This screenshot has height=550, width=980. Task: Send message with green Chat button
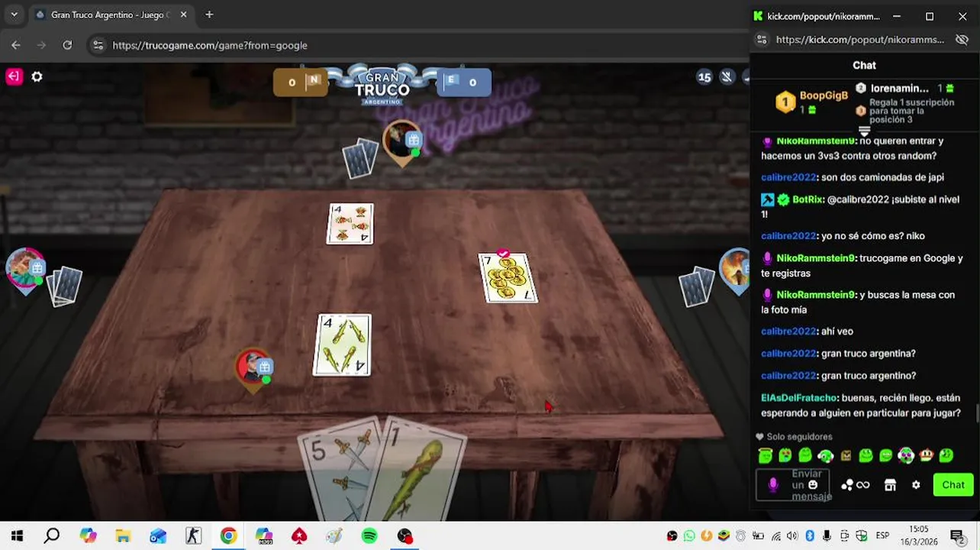pos(953,485)
